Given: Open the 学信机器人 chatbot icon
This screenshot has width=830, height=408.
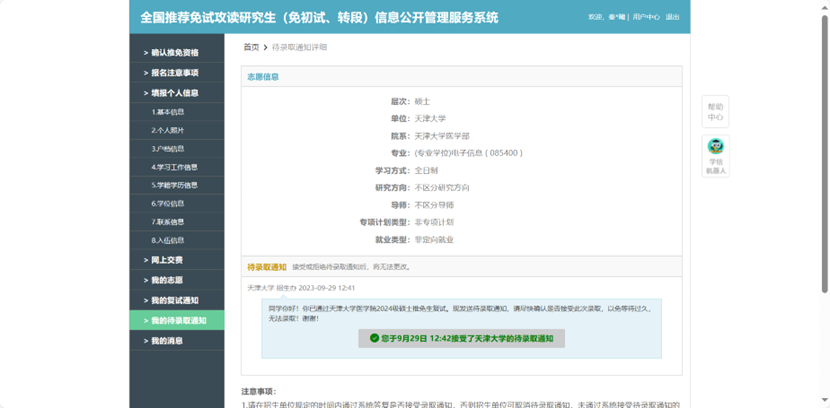Looking at the screenshot, I should [715, 156].
